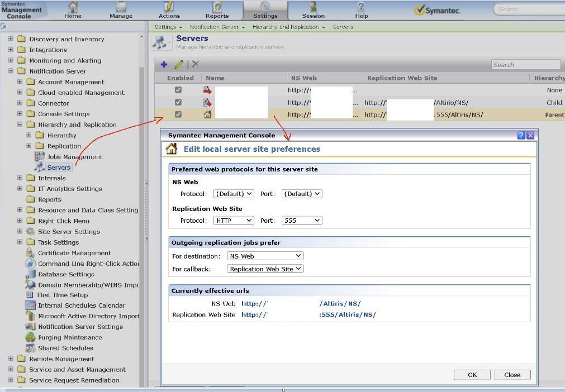
Task: Click the Close button in dialog
Action: click(512, 375)
